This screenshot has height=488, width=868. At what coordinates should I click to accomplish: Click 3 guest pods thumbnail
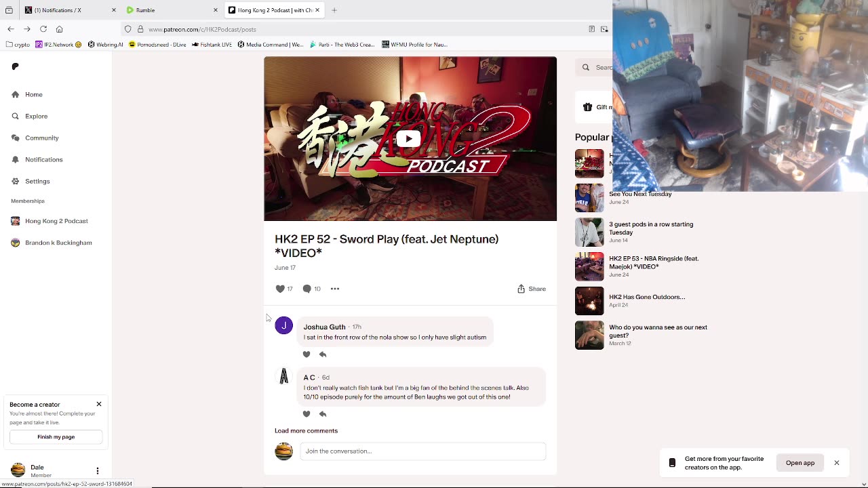point(589,232)
